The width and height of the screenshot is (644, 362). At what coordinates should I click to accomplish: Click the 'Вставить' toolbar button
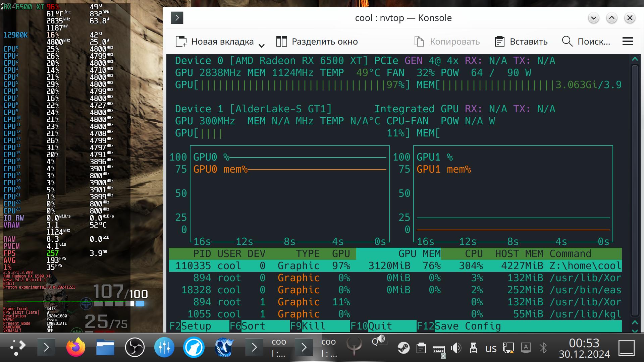click(521, 42)
